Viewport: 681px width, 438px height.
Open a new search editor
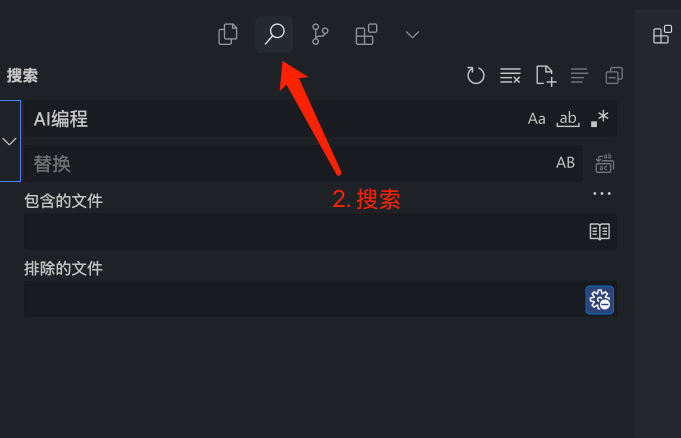click(x=545, y=76)
